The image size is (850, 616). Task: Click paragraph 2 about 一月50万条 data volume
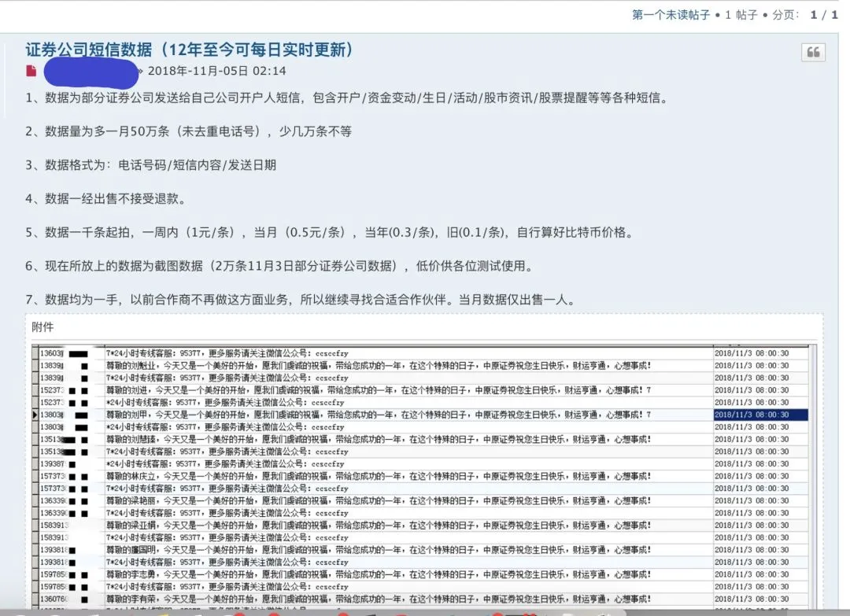[x=189, y=131]
